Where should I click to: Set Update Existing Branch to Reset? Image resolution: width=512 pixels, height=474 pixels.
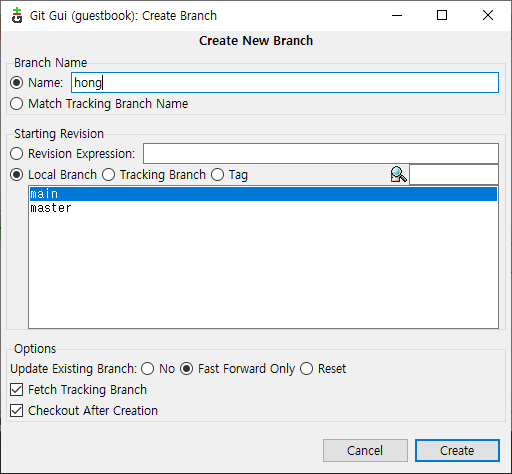[x=306, y=369]
